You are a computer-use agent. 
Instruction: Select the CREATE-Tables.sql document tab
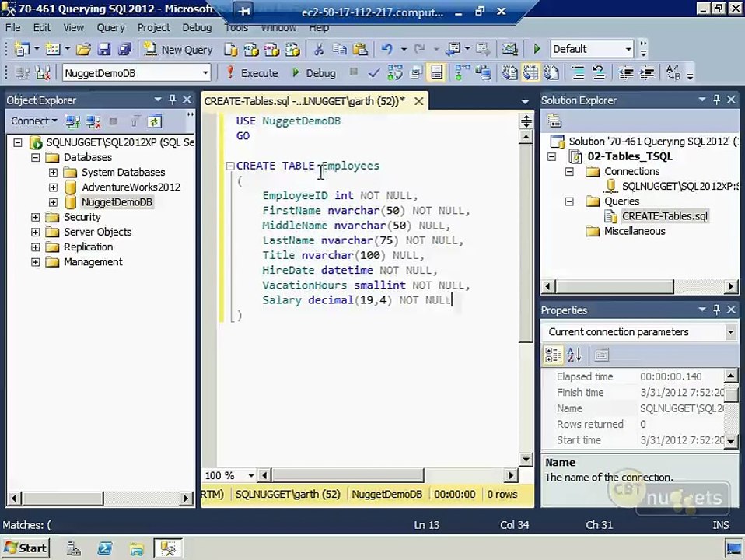[x=305, y=101]
